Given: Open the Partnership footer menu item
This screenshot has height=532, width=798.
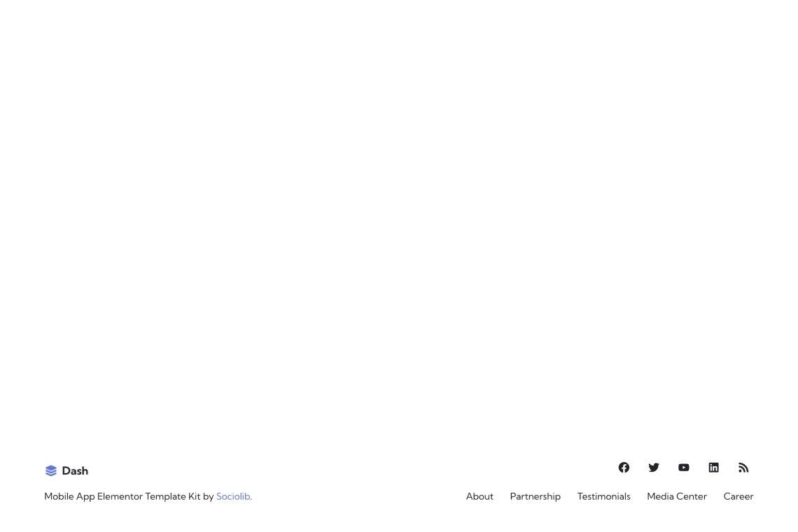Looking at the screenshot, I should 535,496.
